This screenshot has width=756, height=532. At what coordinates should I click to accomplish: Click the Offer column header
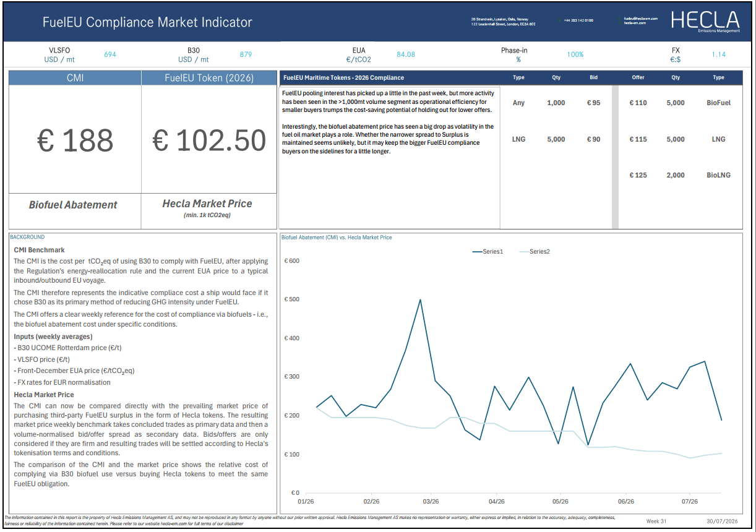(638, 78)
